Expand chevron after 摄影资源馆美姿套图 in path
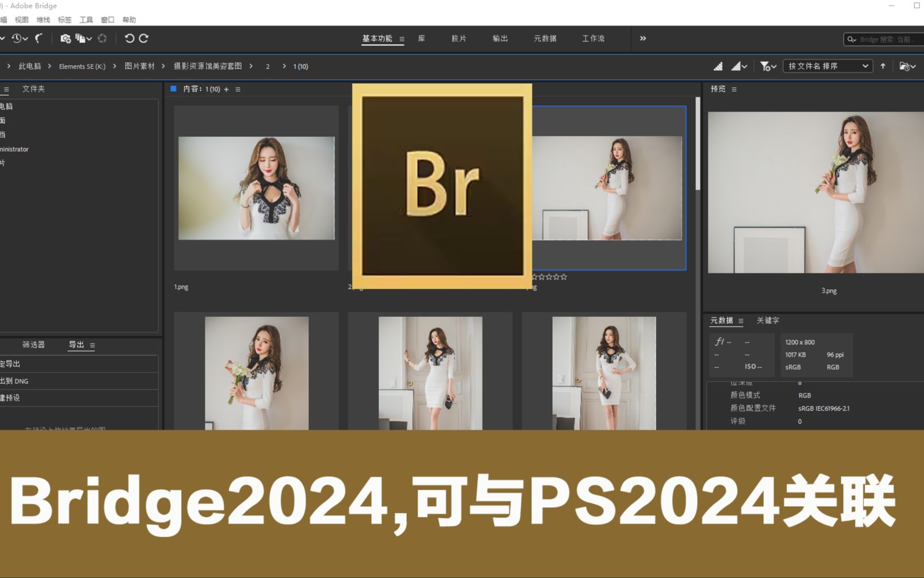Image resolution: width=924 pixels, height=578 pixels. point(251,66)
